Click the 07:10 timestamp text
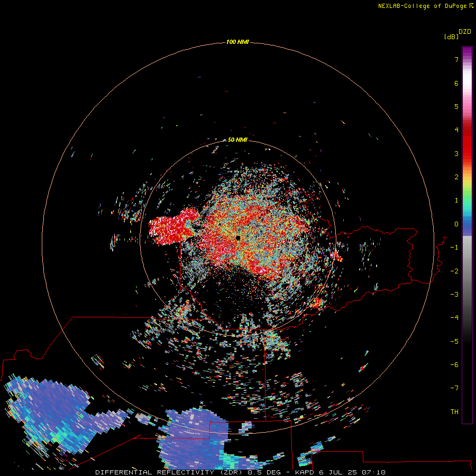 click(375, 472)
